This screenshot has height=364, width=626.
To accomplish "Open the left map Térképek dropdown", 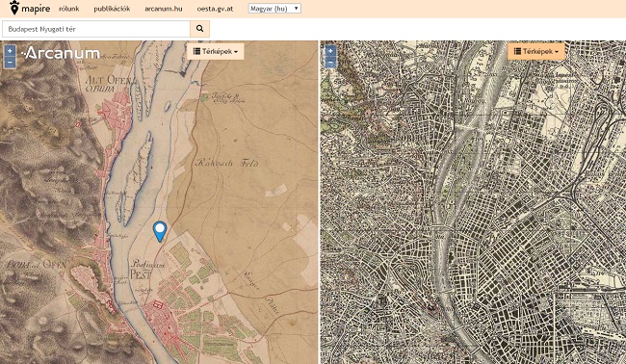I will point(216,51).
